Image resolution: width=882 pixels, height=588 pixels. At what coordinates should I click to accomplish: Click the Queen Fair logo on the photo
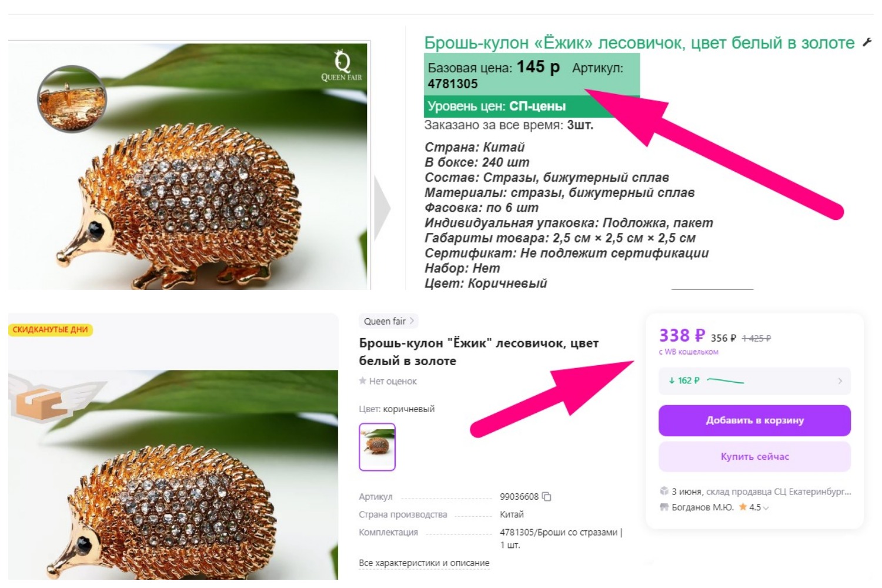coord(342,66)
